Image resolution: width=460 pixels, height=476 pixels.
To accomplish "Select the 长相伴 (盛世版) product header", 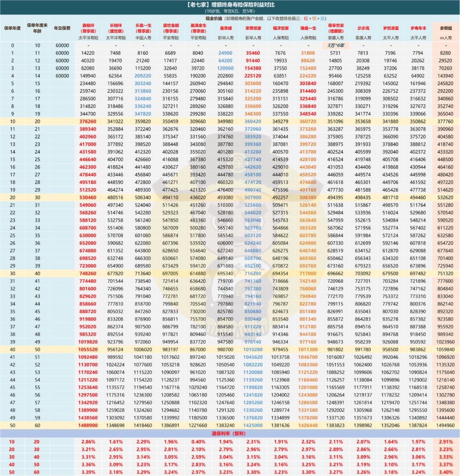I will click(116, 28).
